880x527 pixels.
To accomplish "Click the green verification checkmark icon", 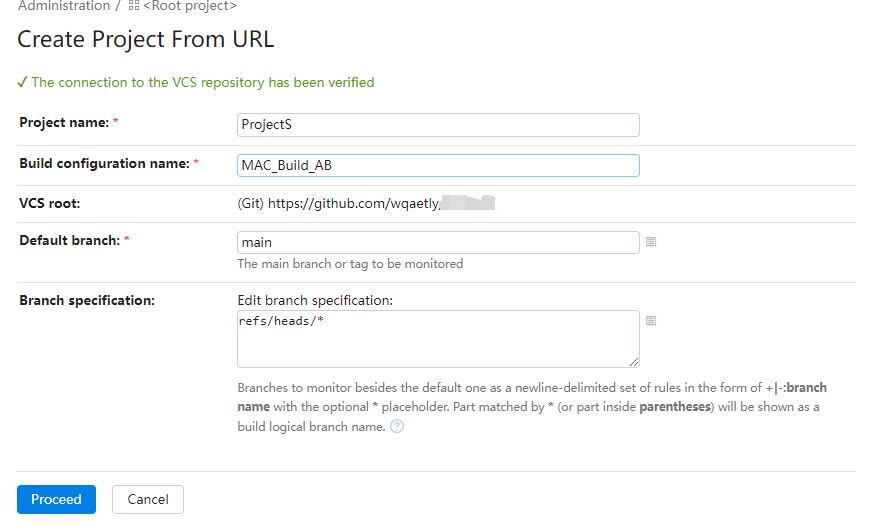I will pos(22,83).
